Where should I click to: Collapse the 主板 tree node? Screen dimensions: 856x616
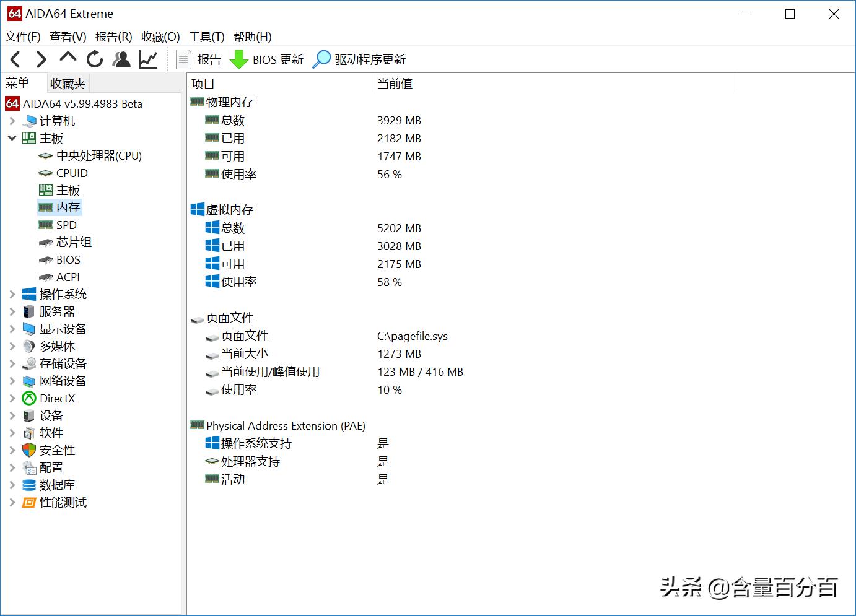(x=12, y=138)
